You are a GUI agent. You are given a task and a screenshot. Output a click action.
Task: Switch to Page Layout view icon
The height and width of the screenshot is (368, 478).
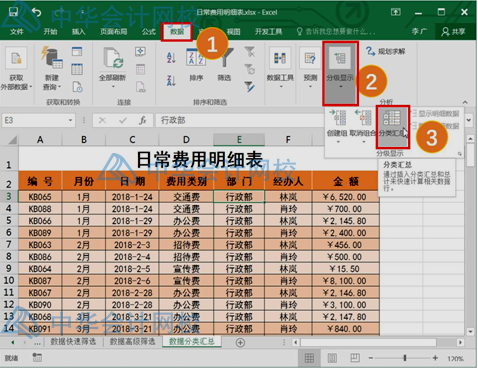pyautogui.click(x=332, y=358)
